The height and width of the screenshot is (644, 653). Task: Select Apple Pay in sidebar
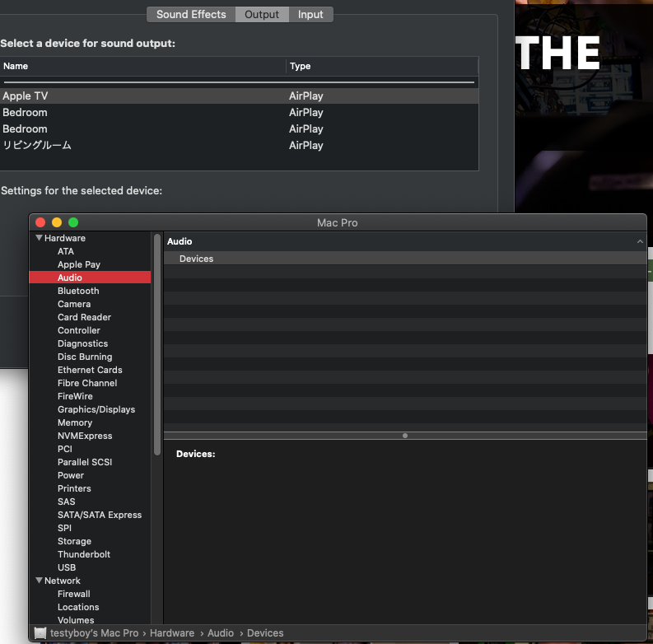click(x=79, y=264)
